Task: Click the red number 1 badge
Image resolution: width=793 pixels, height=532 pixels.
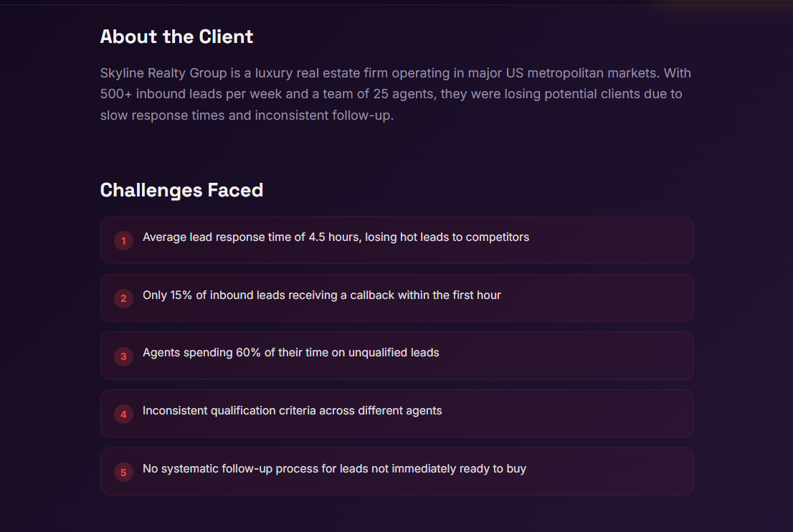Action: [x=123, y=241]
